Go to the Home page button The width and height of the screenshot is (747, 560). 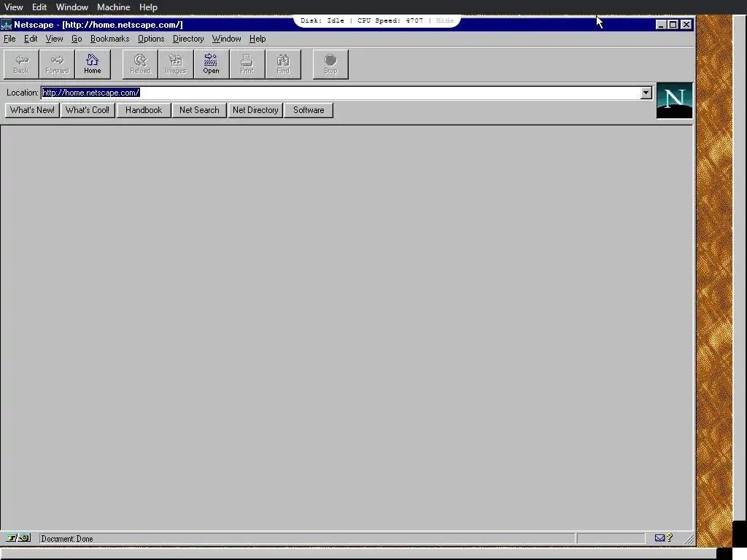click(93, 64)
